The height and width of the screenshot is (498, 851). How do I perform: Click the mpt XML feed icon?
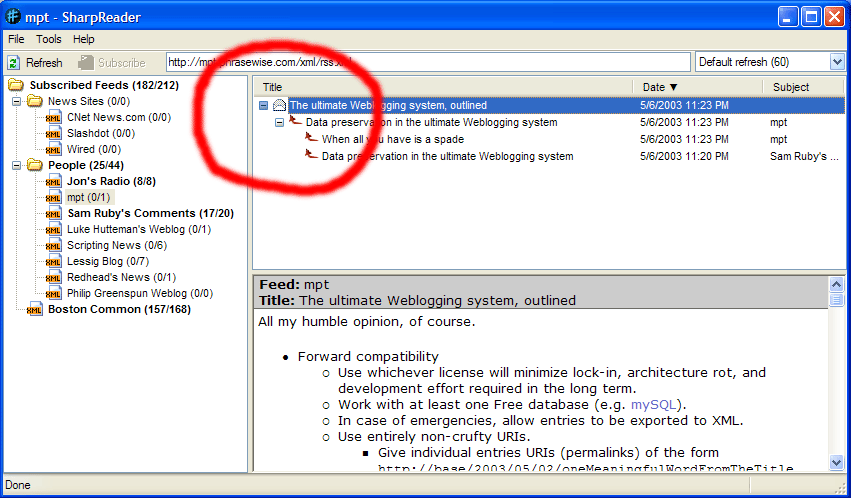(53, 197)
